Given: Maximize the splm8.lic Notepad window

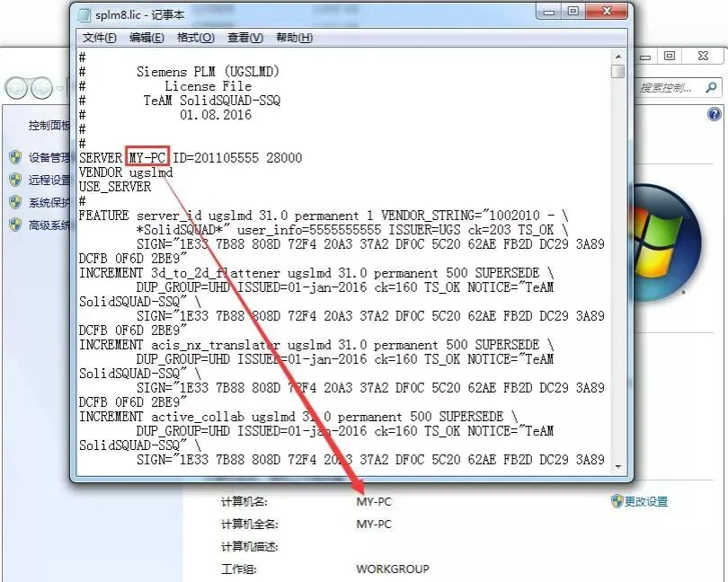Looking at the screenshot, I should click(x=573, y=11).
